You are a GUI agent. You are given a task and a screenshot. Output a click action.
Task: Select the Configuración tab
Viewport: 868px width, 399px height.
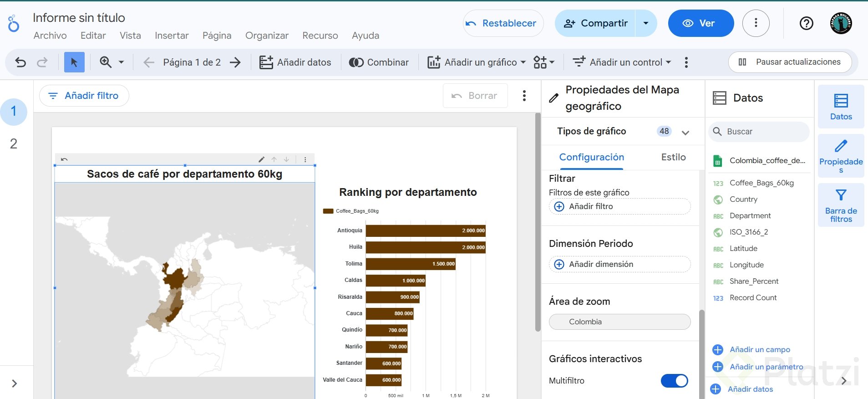click(591, 157)
